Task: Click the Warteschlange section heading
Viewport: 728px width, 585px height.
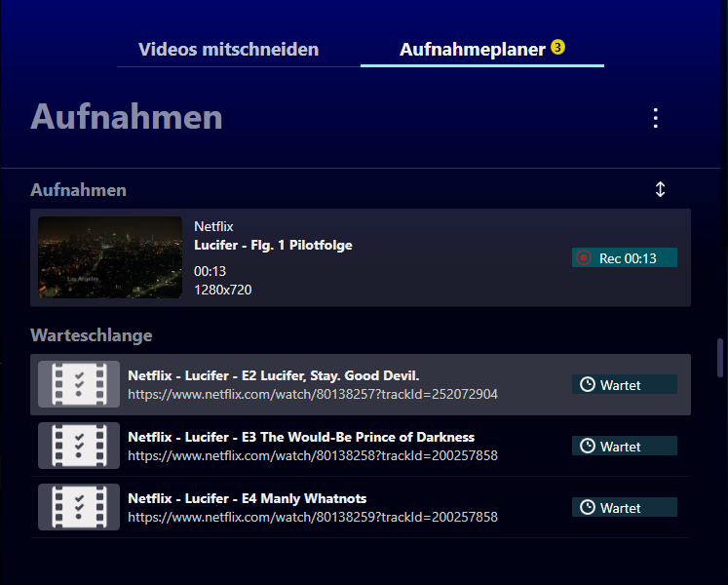Action: click(92, 335)
